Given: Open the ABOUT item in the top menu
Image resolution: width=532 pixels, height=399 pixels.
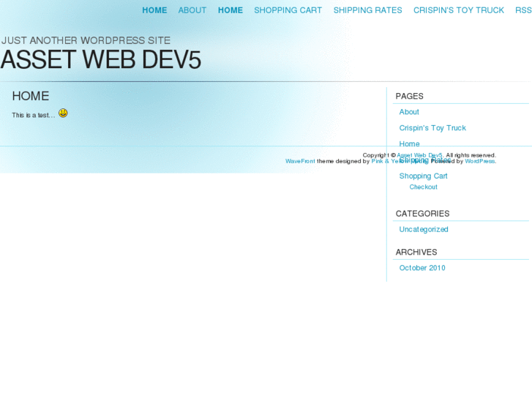Looking at the screenshot, I should pos(192,10).
